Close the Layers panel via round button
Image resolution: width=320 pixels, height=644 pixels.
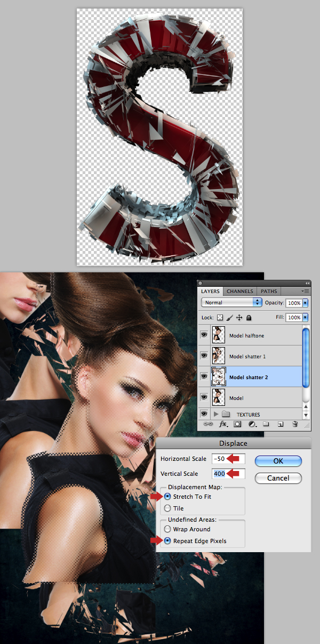pos(201,283)
